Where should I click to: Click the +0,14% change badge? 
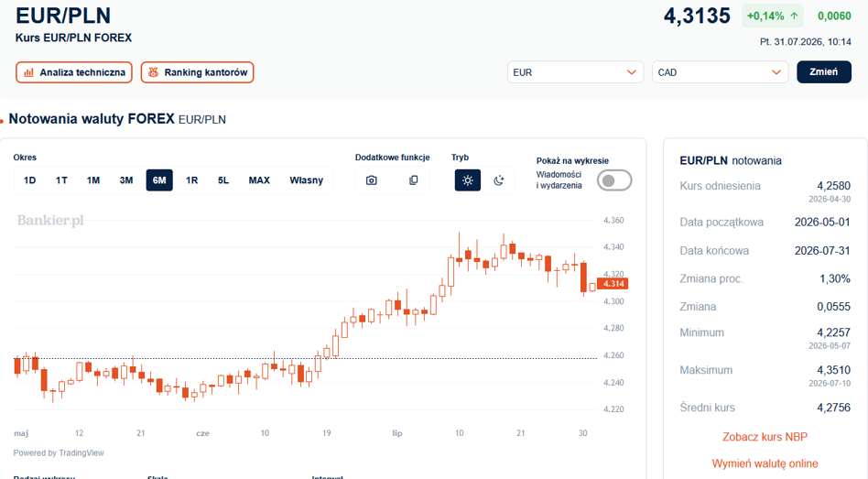point(772,16)
